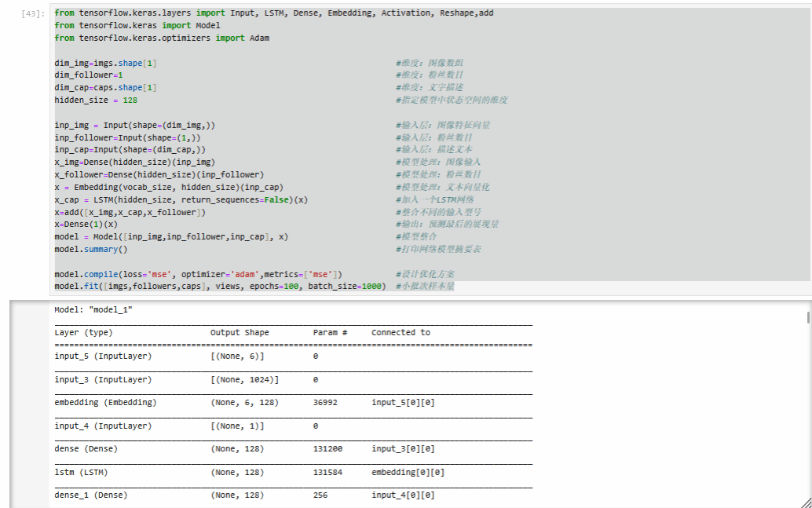The width and height of the screenshot is (812, 508).
Task: Click the '131584' parameter count
Action: point(327,472)
